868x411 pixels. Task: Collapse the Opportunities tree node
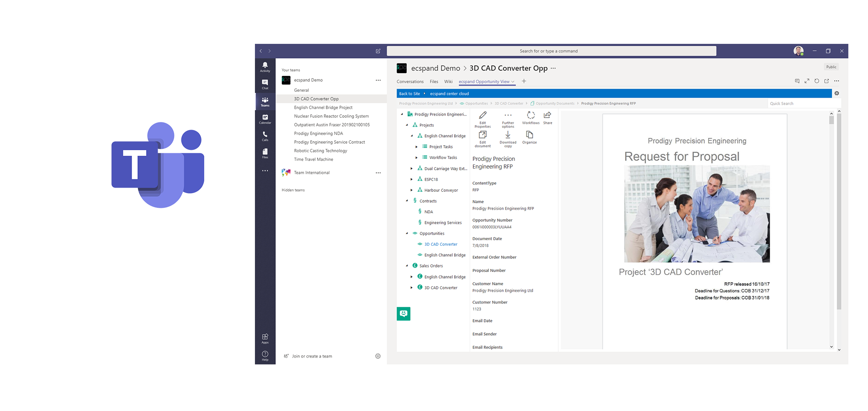tap(407, 233)
